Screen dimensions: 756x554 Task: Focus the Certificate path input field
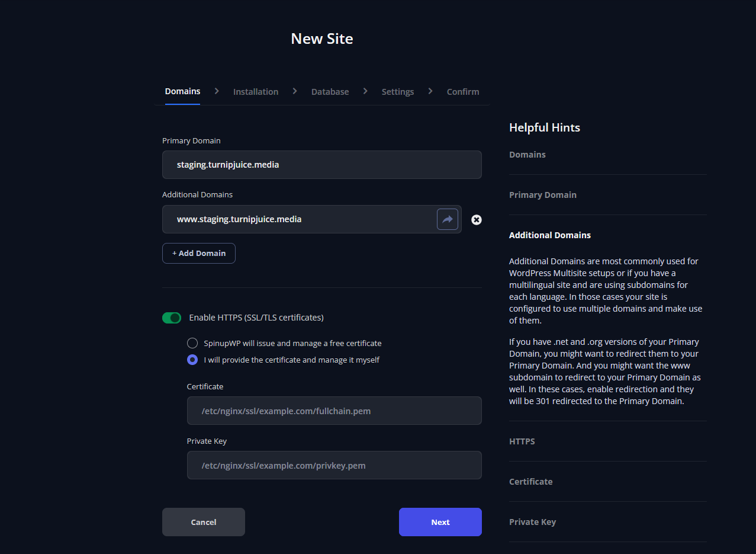point(334,411)
